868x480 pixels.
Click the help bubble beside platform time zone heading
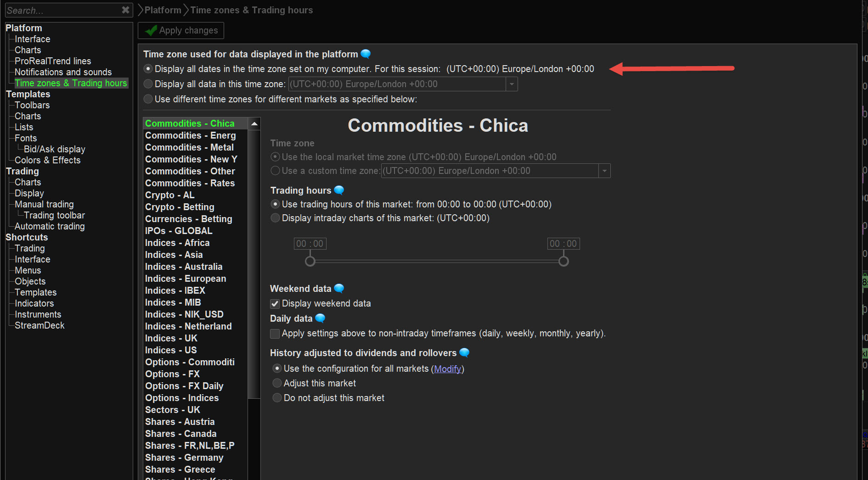point(366,54)
